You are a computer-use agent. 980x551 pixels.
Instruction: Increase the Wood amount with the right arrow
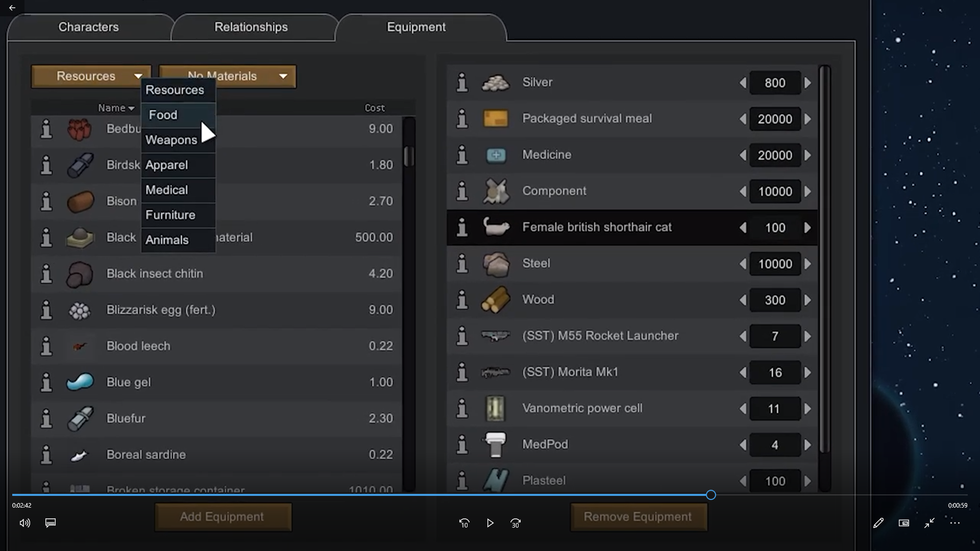tap(807, 300)
